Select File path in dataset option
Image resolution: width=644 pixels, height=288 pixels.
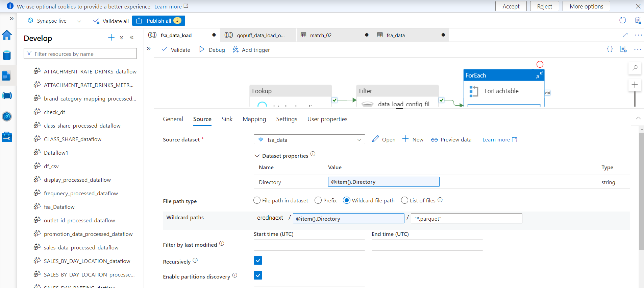(x=257, y=200)
